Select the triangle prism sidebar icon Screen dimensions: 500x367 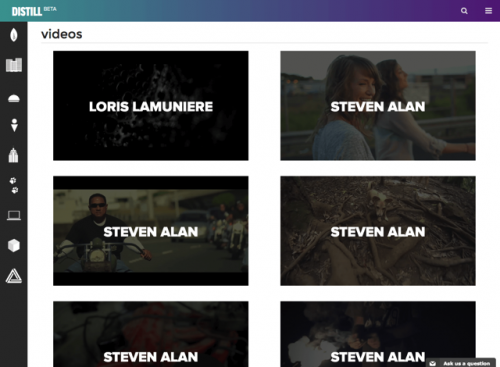(14, 276)
